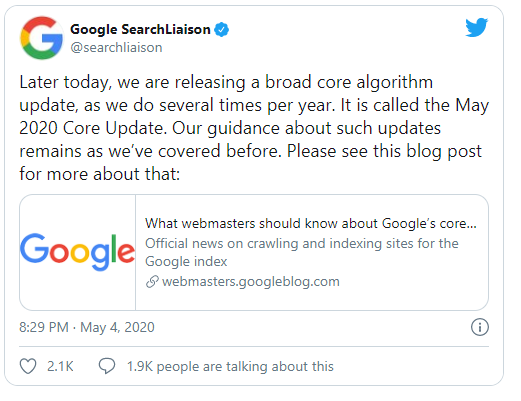The image size is (521, 401).
Task: Click the tweet body text about May 2020 Core Update
Action: 254,128
